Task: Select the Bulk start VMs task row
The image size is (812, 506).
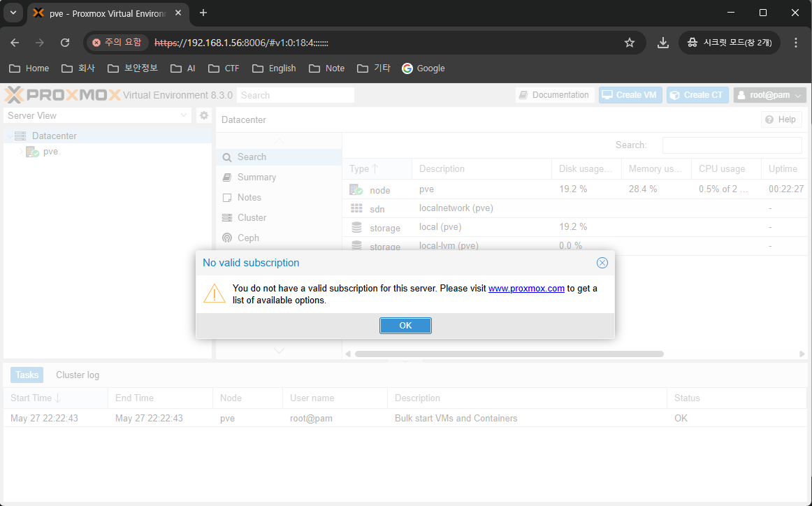Action: (x=405, y=418)
